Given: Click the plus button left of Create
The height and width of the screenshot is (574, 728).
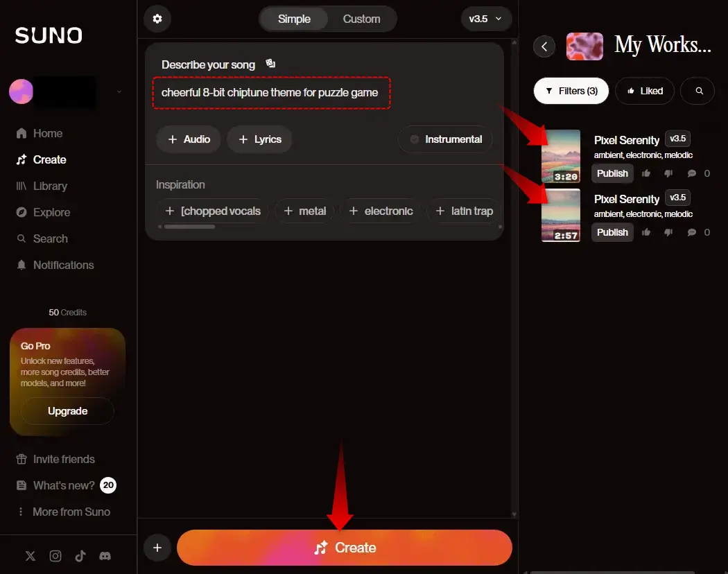Looking at the screenshot, I should tap(157, 548).
